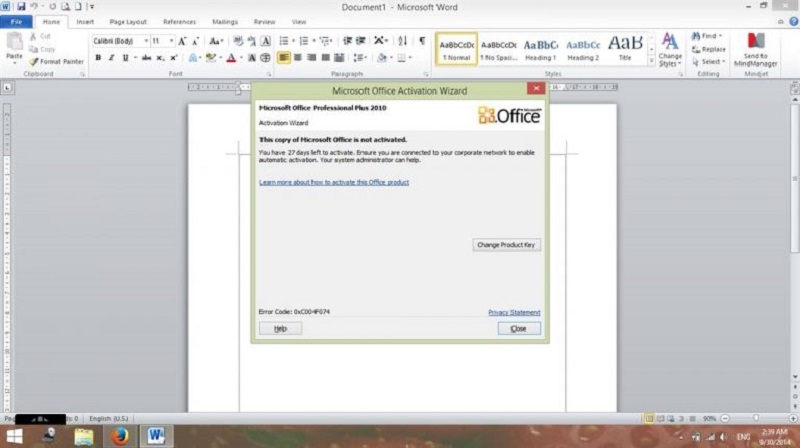Click the zoom slider in status bar
The width and height of the screenshot is (800, 448).
tap(756, 419)
